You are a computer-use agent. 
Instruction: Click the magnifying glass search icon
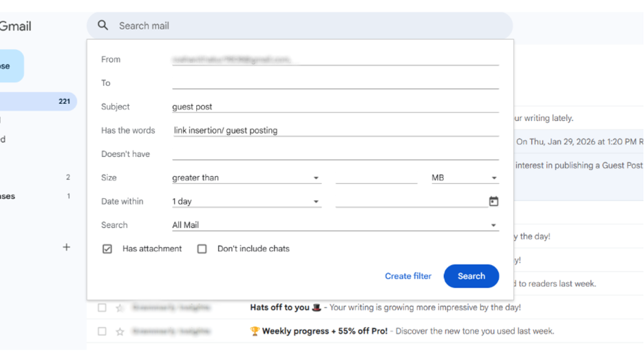[x=103, y=25]
